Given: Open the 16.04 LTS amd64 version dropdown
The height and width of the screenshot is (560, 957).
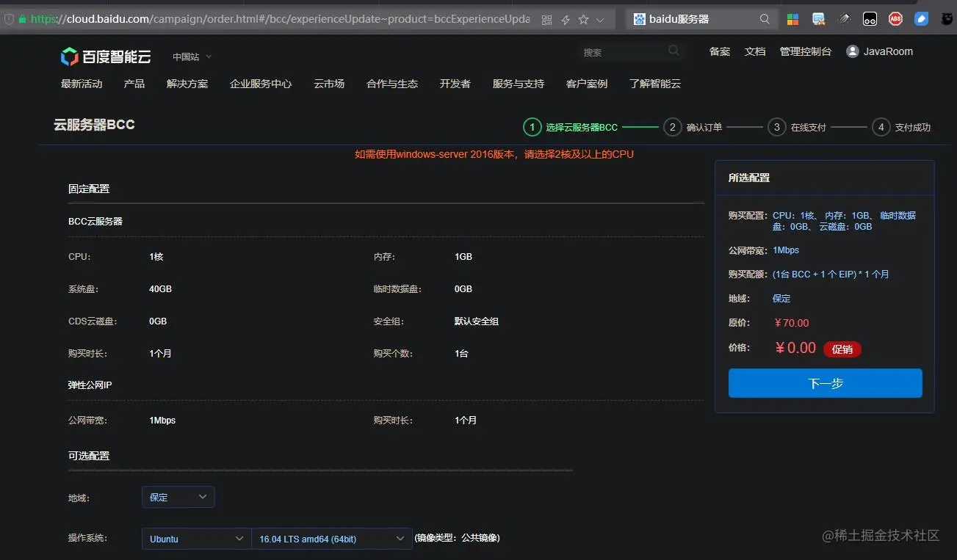Looking at the screenshot, I should pos(332,539).
